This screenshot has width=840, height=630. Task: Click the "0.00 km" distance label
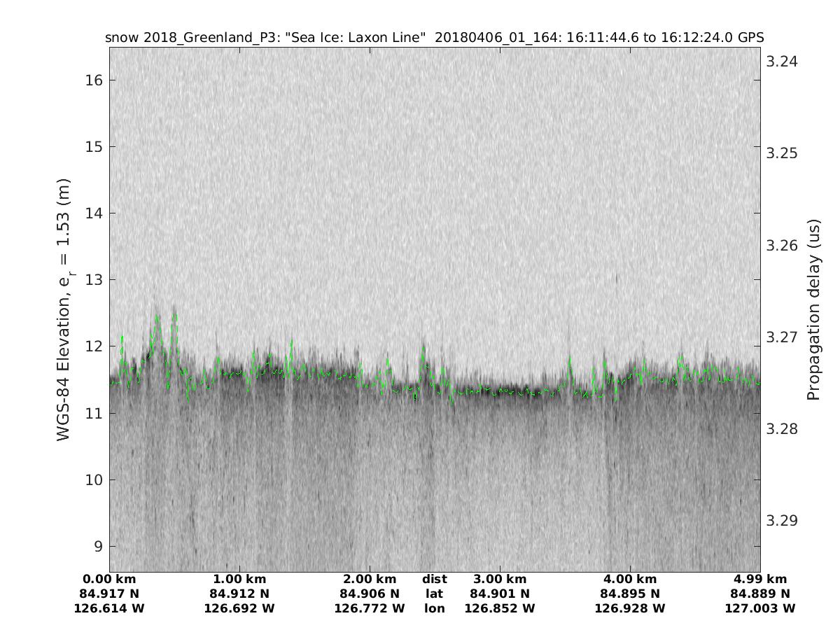pyautogui.click(x=109, y=580)
